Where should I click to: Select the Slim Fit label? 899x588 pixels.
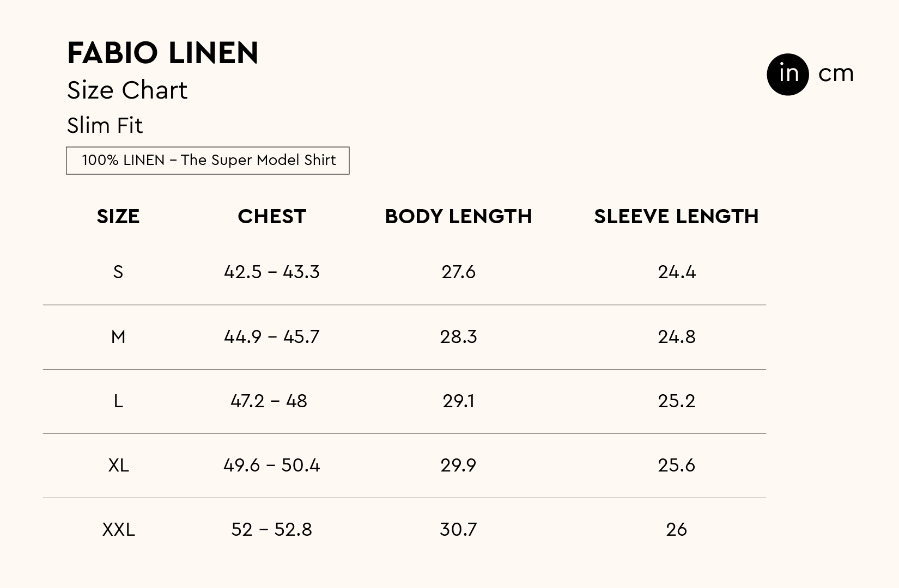click(105, 126)
